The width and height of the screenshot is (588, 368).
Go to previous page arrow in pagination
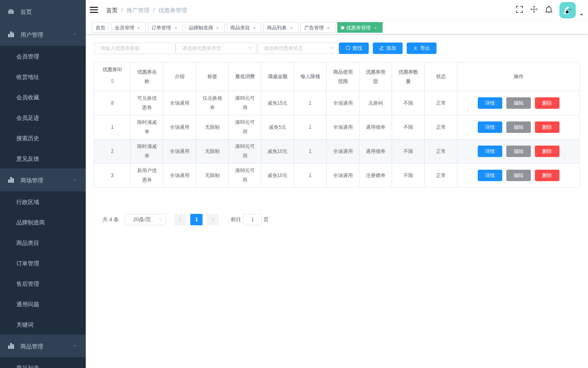(180, 220)
